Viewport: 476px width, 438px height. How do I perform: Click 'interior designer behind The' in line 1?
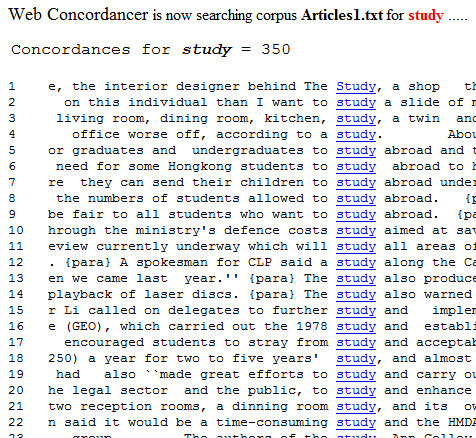click(216, 86)
